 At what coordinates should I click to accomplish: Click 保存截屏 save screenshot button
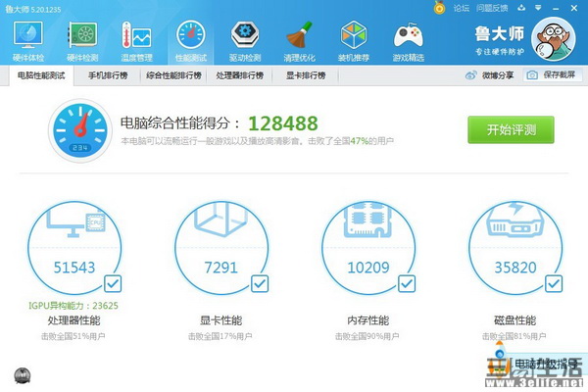(x=553, y=75)
